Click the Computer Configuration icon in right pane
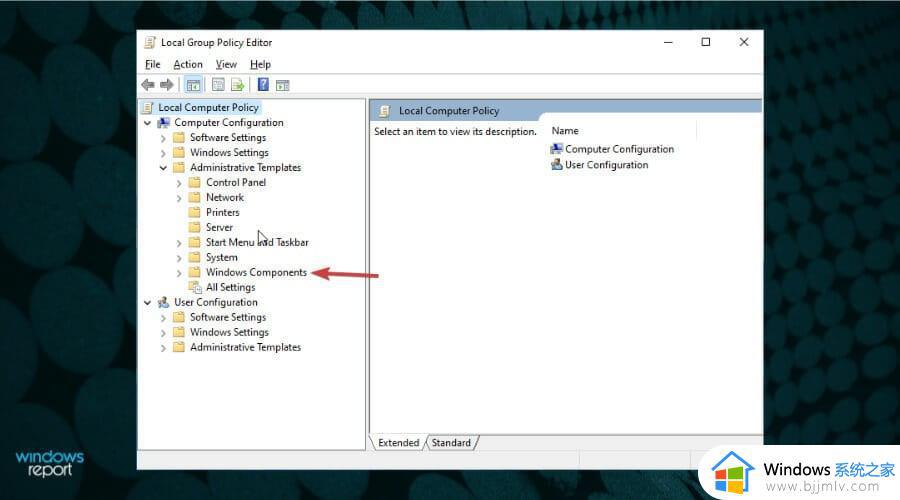The height and width of the screenshot is (500, 900). [556, 149]
